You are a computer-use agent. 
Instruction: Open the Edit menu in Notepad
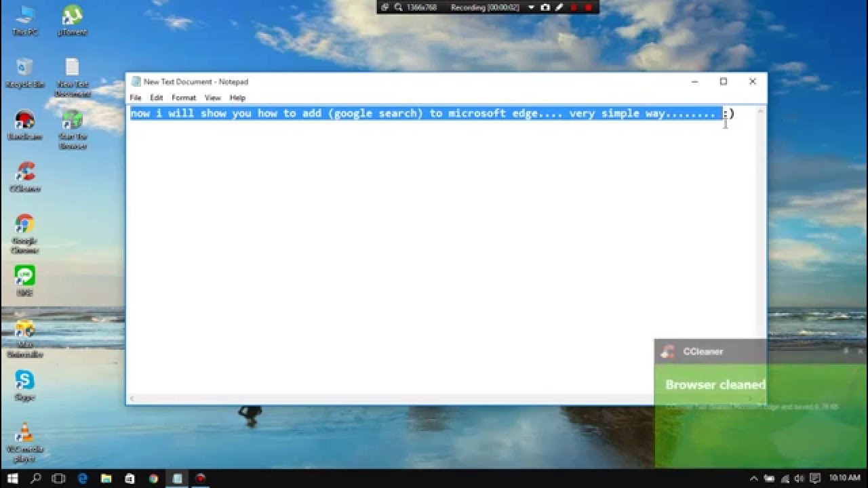click(157, 98)
